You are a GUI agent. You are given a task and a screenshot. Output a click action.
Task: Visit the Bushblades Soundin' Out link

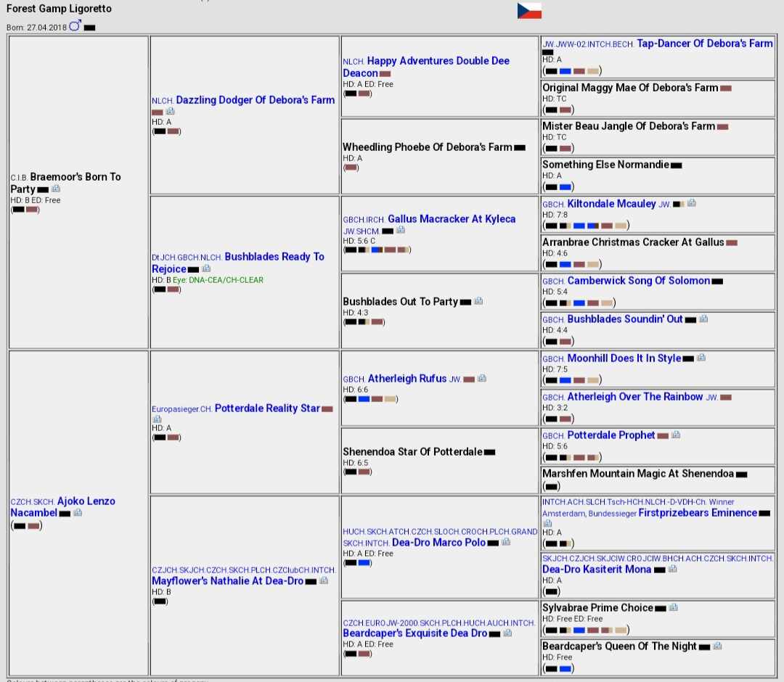(x=625, y=319)
